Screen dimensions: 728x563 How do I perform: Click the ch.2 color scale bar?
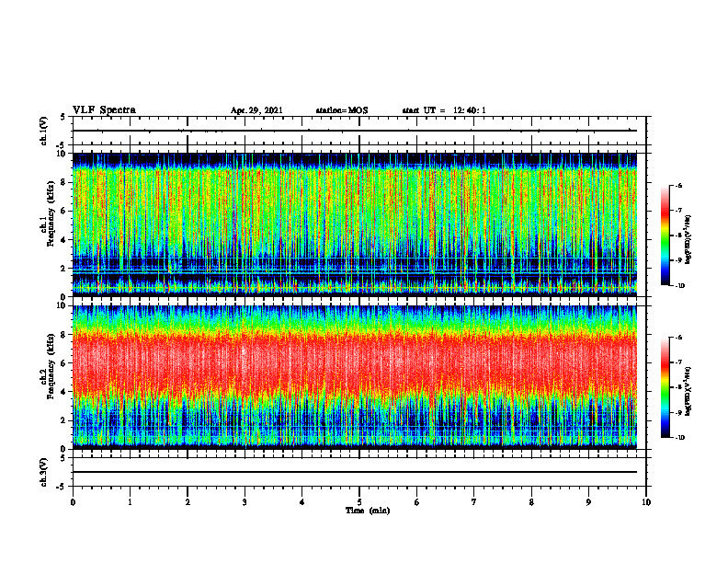coord(665,387)
